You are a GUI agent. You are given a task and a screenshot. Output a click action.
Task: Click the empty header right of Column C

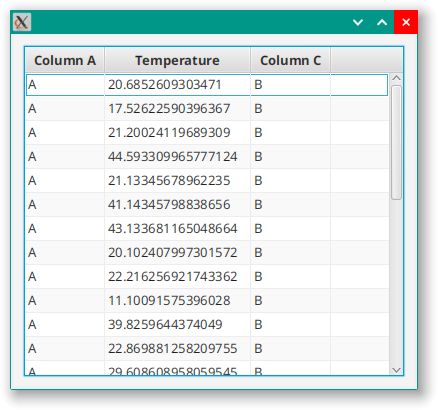pyautogui.click(x=367, y=60)
